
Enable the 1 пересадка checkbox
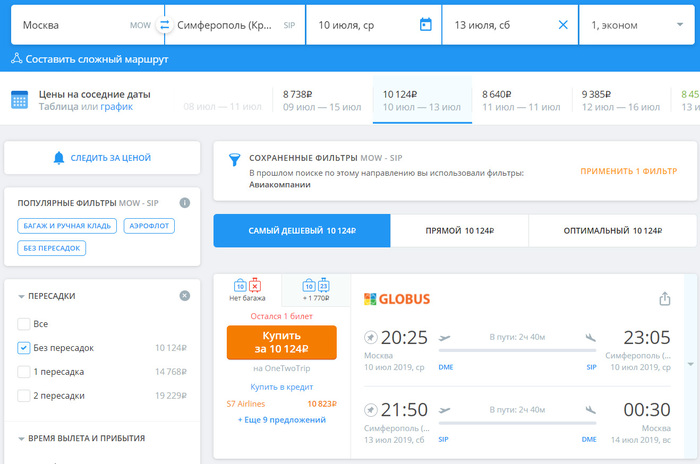[24, 372]
